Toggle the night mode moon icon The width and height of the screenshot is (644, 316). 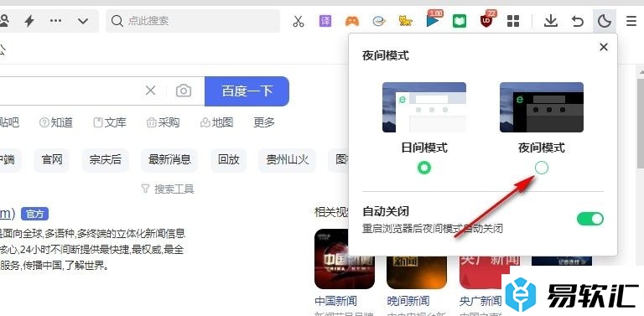coord(605,21)
